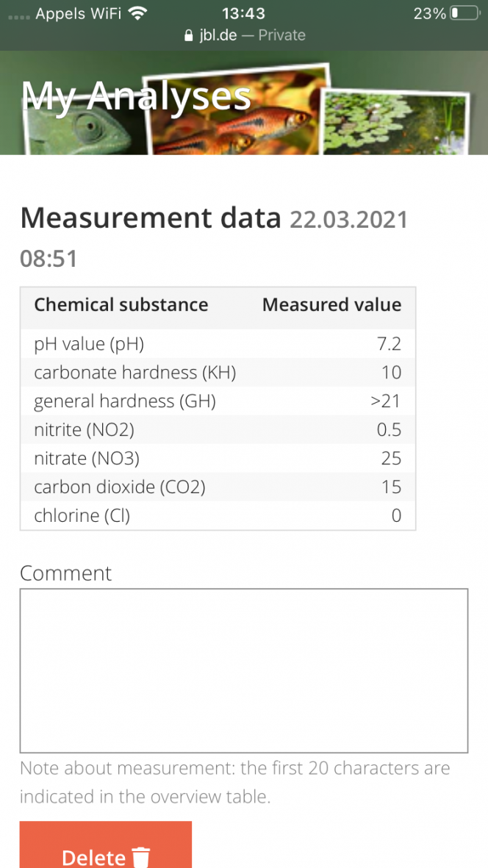Tap the battery icon in status bar

[x=464, y=13]
